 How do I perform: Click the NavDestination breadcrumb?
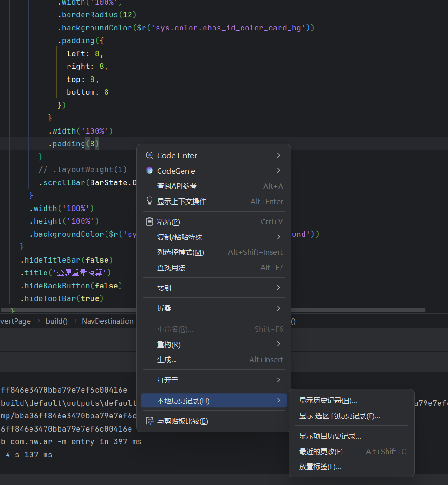pos(107,321)
